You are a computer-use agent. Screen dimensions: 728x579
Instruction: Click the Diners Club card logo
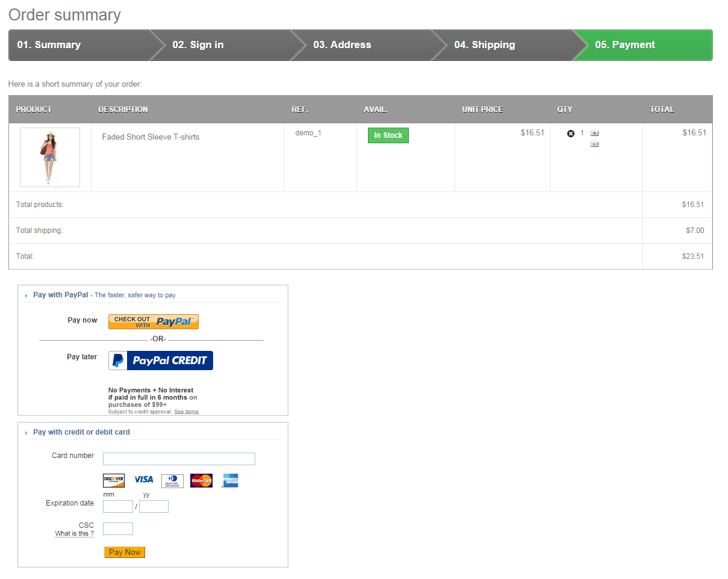click(172, 481)
